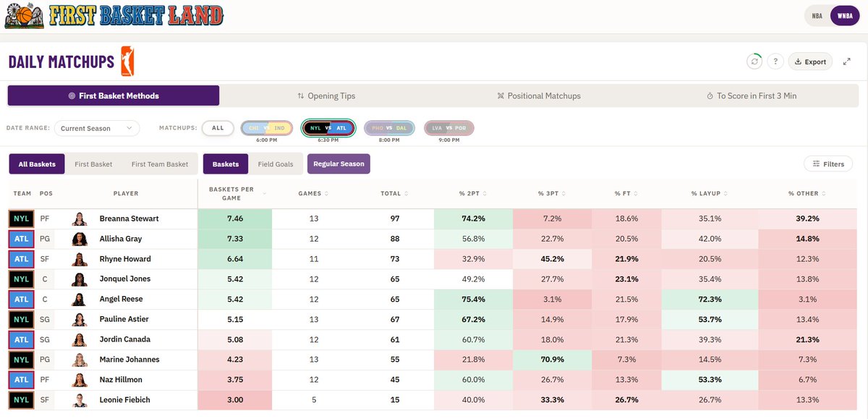Screen dimensions: 868x419
Task: Click the 7.46 baskets per game cell
Action: pos(235,219)
